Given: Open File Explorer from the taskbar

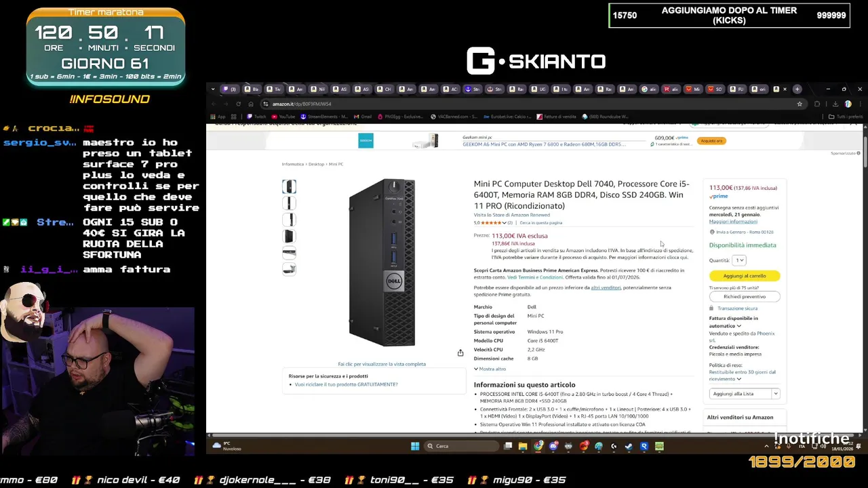Looking at the screenshot, I should point(523,446).
